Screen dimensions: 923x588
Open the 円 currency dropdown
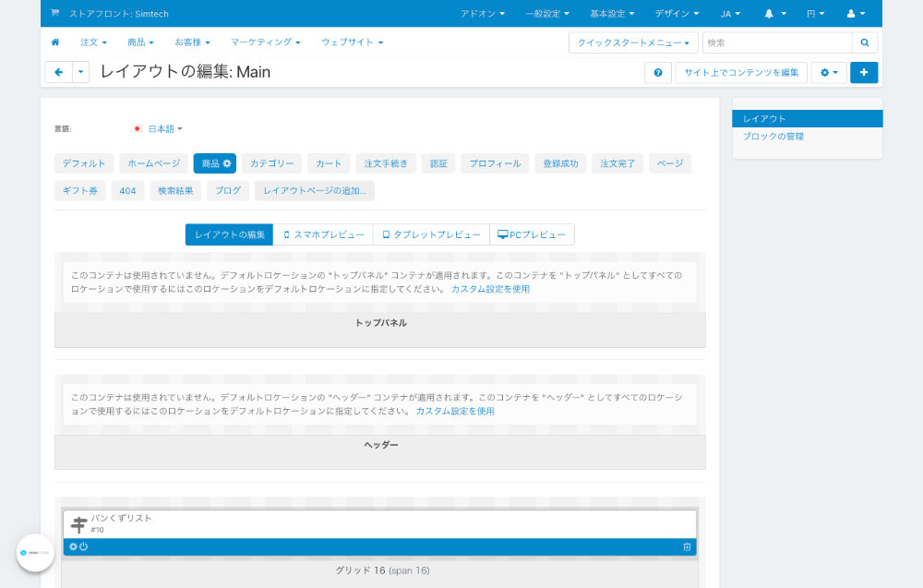point(815,14)
